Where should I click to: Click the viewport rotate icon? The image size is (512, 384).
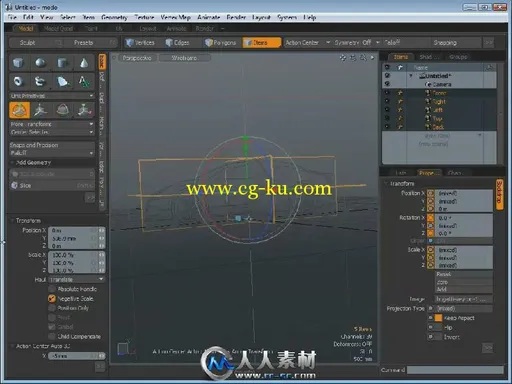[x=353, y=58]
